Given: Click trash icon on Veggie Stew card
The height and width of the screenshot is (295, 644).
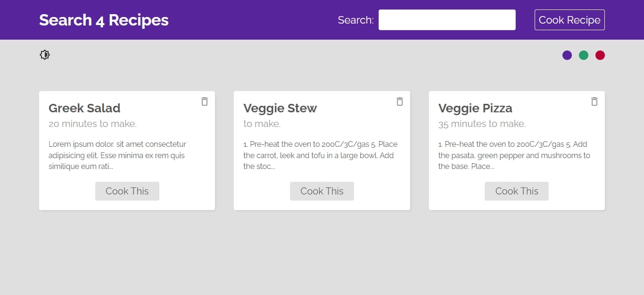Looking at the screenshot, I should click(400, 101).
